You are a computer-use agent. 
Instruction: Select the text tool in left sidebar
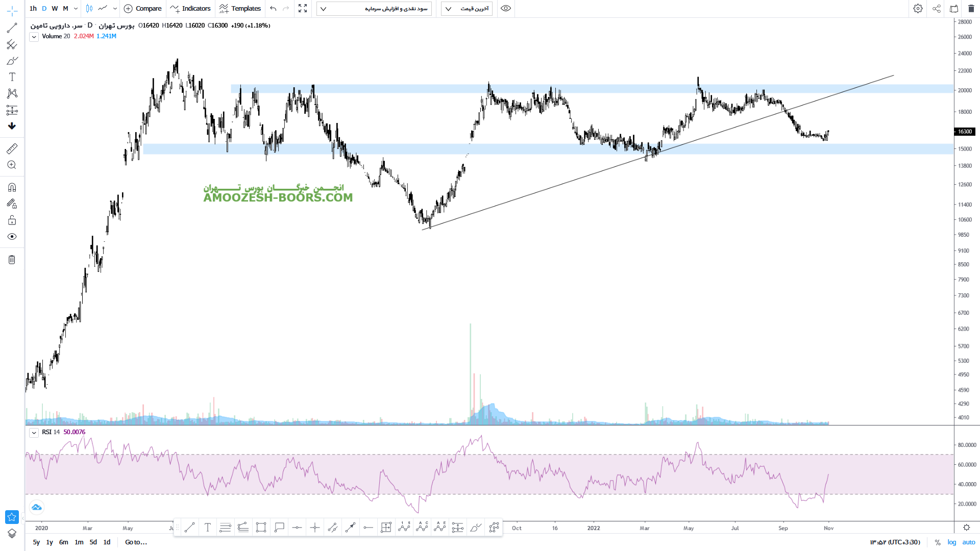tap(12, 77)
